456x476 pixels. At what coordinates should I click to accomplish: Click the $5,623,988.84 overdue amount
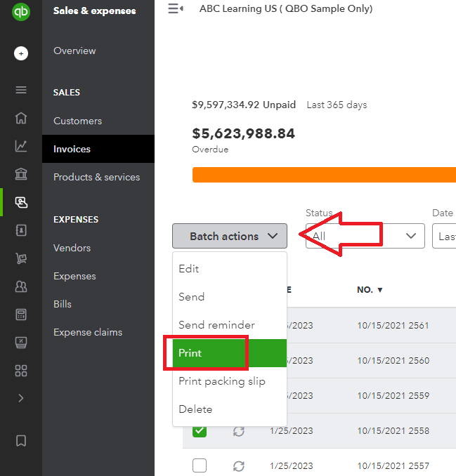pos(243,133)
